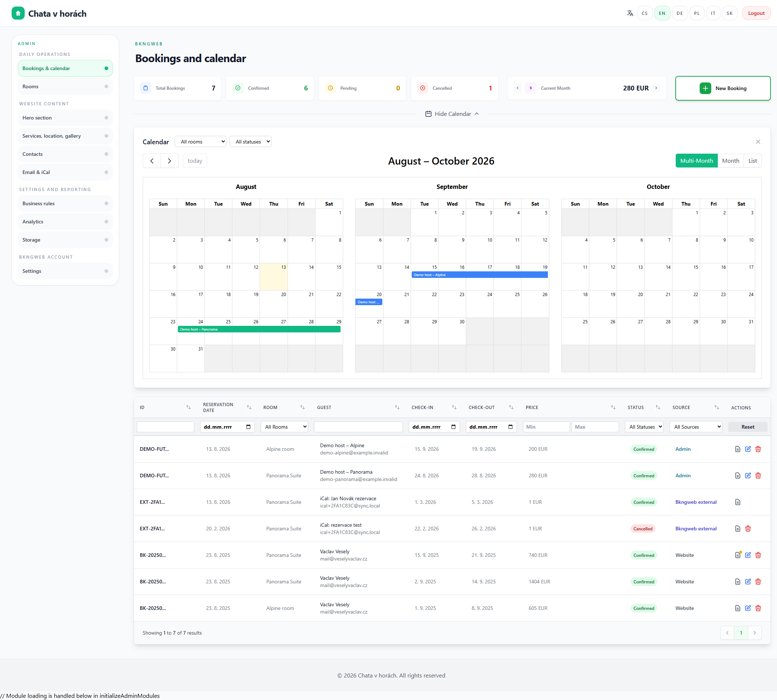The width and height of the screenshot is (777, 700).
Task: Sort table by Status column
Action: (x=658, y=407)
